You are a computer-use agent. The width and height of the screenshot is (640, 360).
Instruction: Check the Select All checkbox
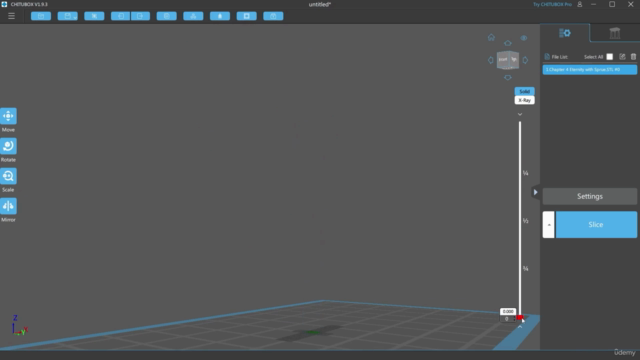pyautogui.click(x=610, y=57)
